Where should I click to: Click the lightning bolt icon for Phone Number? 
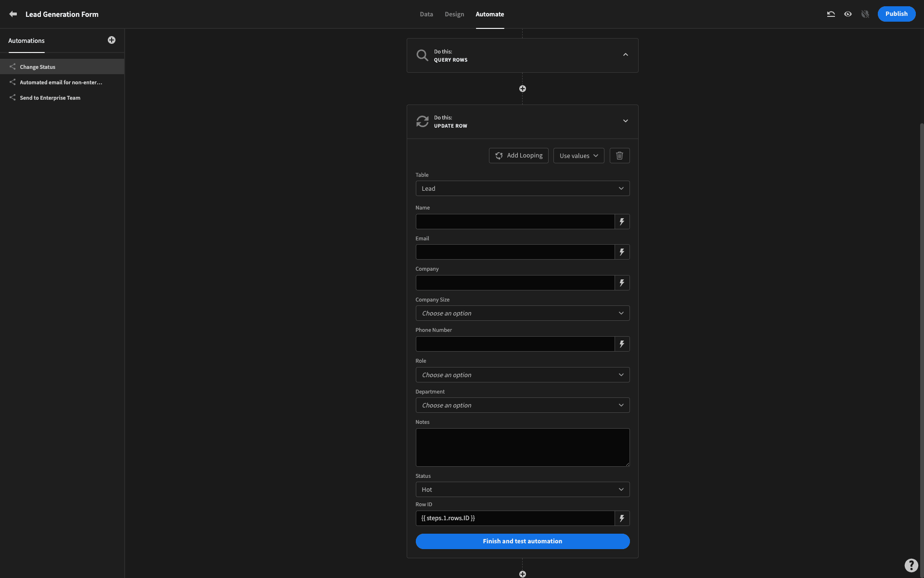(621, 343)
